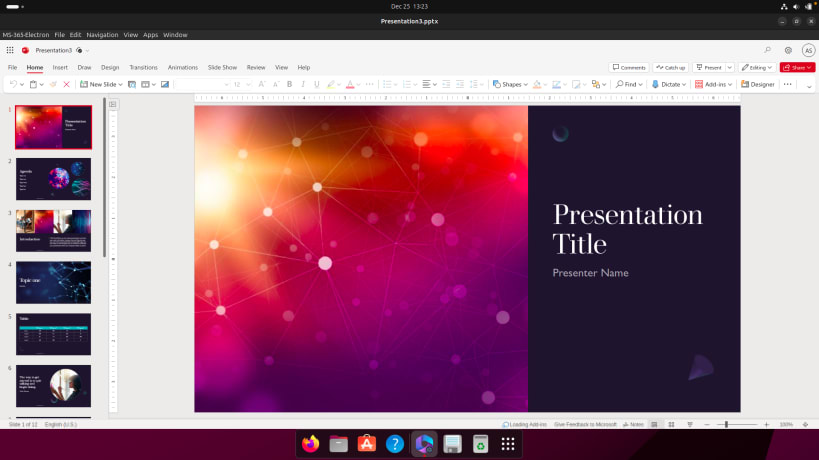Click the Comments button
The height and width of the screenshot is (460, 819).
click(x=629, y=67)
